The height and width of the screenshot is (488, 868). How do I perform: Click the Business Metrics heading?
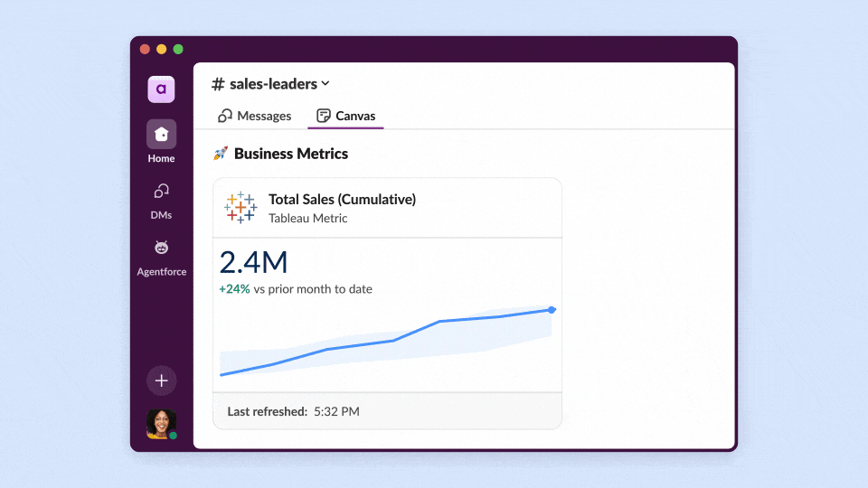pos(290,154)
